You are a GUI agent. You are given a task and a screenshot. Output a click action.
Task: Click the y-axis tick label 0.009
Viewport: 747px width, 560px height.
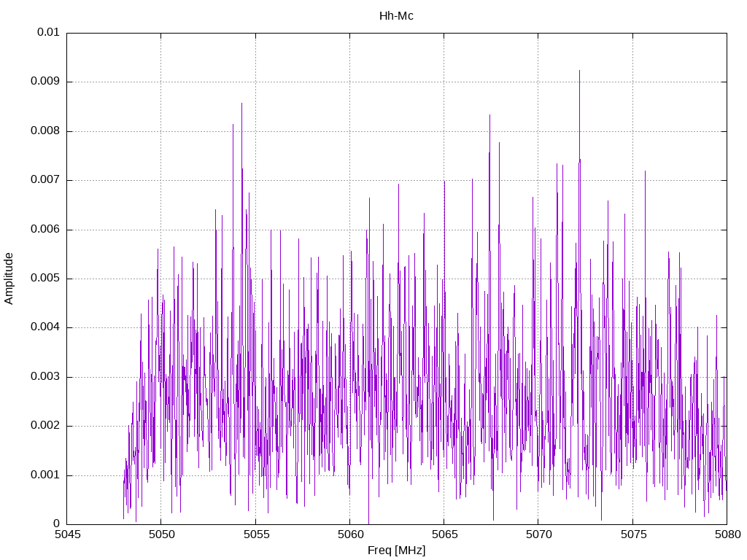44,82
